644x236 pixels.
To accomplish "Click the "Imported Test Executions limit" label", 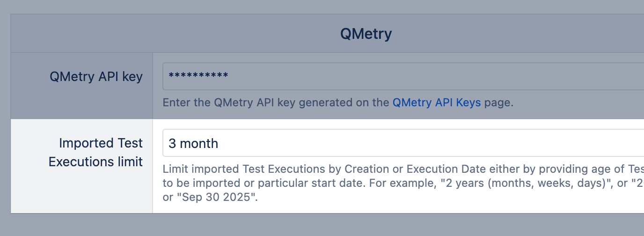I will pos(95,152).
